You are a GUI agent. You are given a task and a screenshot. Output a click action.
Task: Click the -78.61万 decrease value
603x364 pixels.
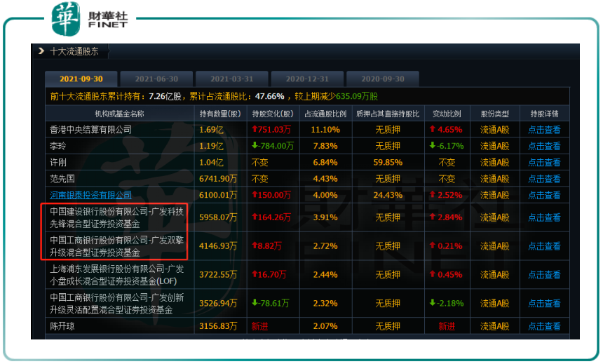point(271,303)
